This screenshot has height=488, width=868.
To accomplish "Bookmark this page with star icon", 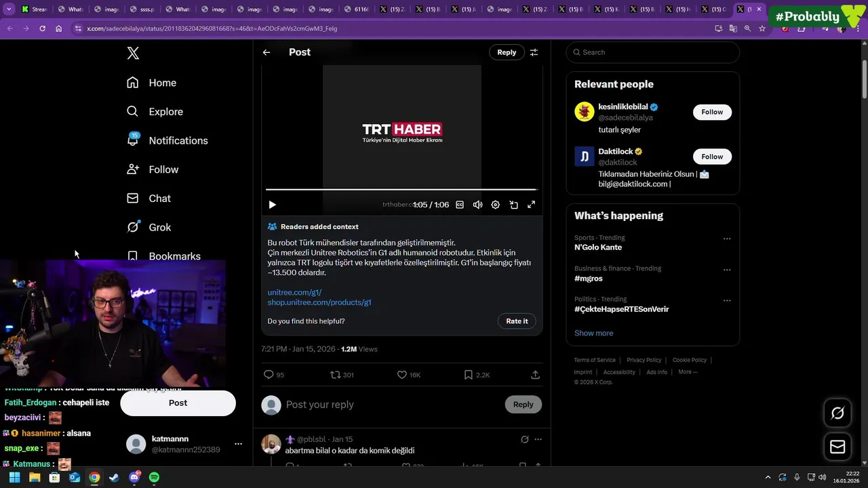I will point(762,28).
